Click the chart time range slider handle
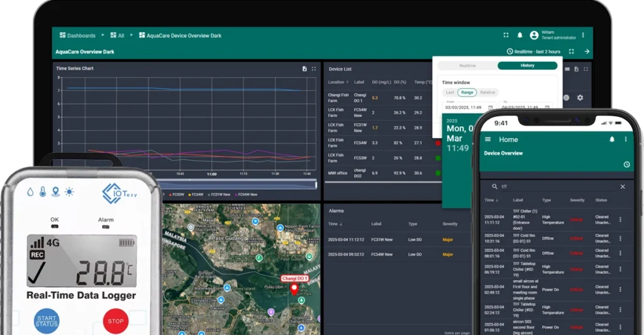Image resolution: width=644 pixels, height=335 pixels. coord(316,185)
